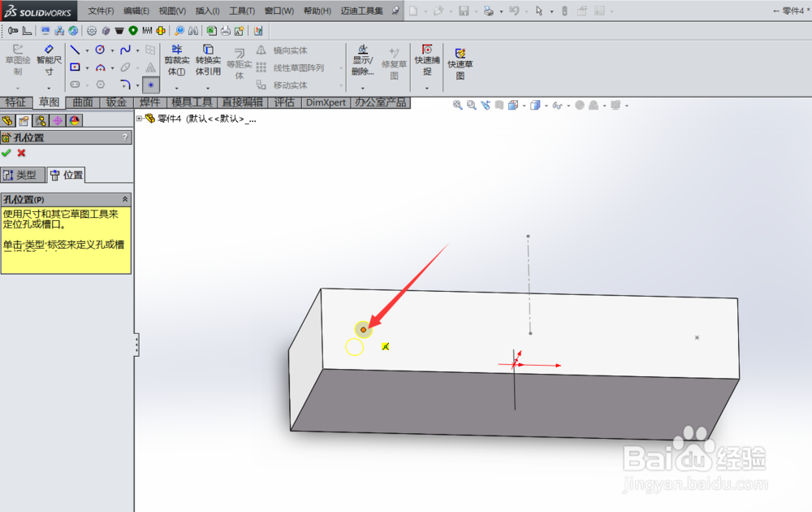Switch to the 曲面 ribbon tab
Screen dimensions: 812x512
[83, 102]
